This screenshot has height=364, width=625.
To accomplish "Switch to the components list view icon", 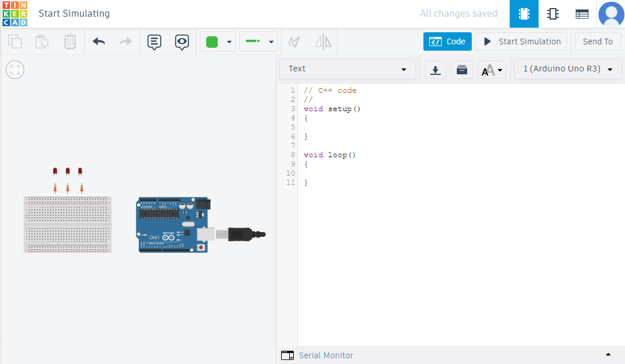I will pyautogui.click(x=582, y=14).
